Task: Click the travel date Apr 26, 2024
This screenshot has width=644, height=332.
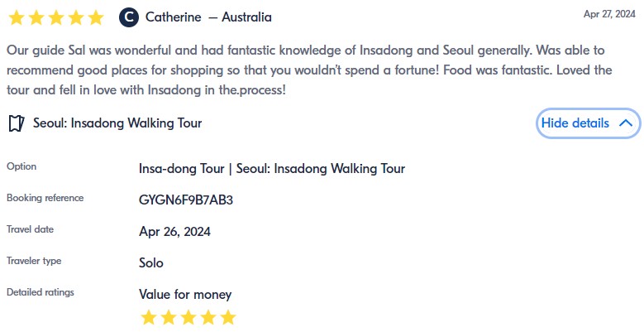Action: [x=175, y=231]
